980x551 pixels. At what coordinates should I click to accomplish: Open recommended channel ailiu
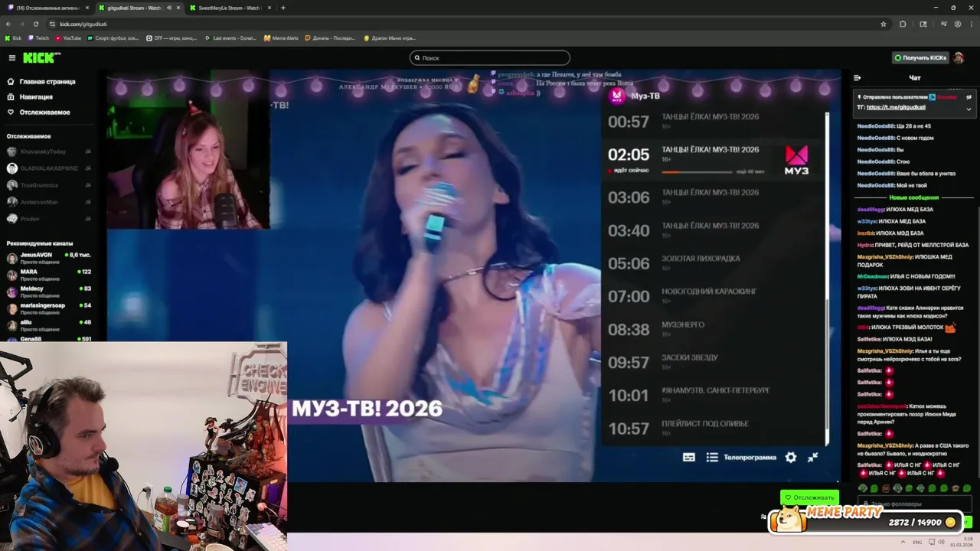click(x=48, y=324)
